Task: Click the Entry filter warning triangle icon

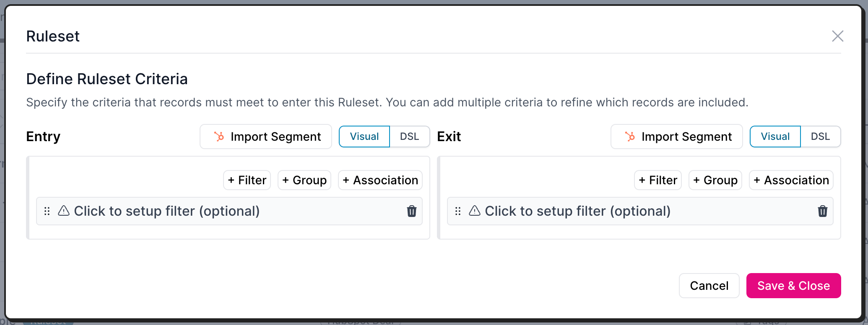Action: pos(64,211)
